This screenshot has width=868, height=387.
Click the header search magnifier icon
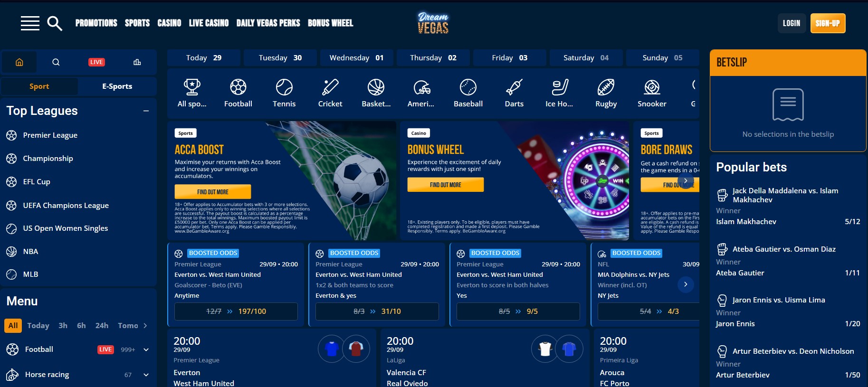pyautogui.click(x=55, y=23)
